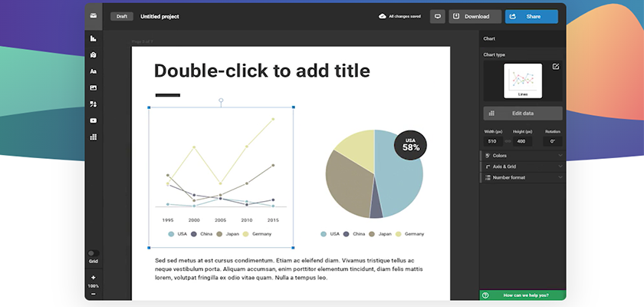
Task: Open the charts panel in sidebar
Action: [94, 38]
